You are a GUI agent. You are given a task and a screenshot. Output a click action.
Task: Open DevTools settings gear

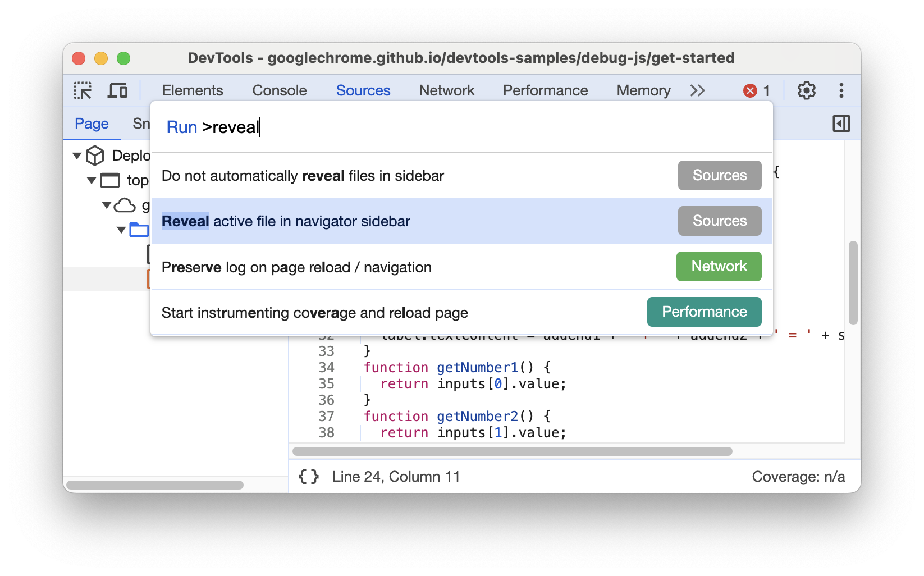[x=807, y=90]
